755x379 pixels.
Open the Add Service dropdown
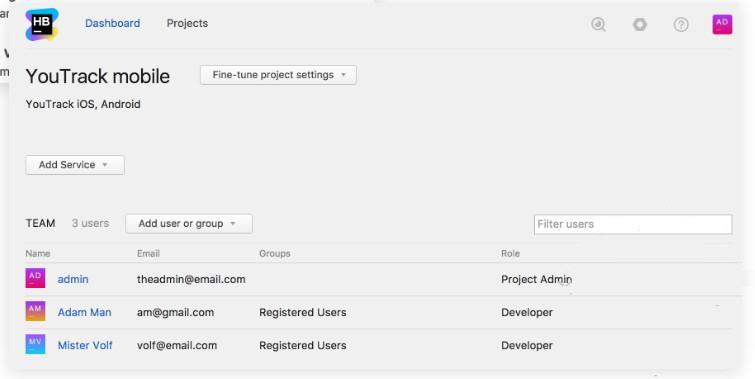click(75, 165)
